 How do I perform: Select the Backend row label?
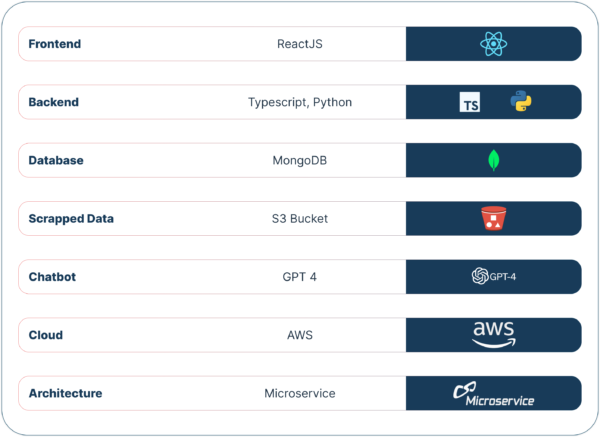click(x=54, y=102)
